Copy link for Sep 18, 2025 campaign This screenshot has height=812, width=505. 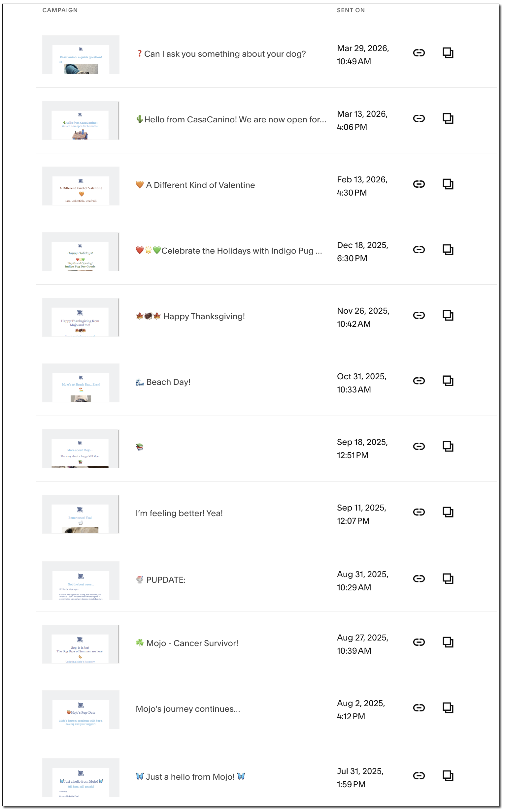419,447
